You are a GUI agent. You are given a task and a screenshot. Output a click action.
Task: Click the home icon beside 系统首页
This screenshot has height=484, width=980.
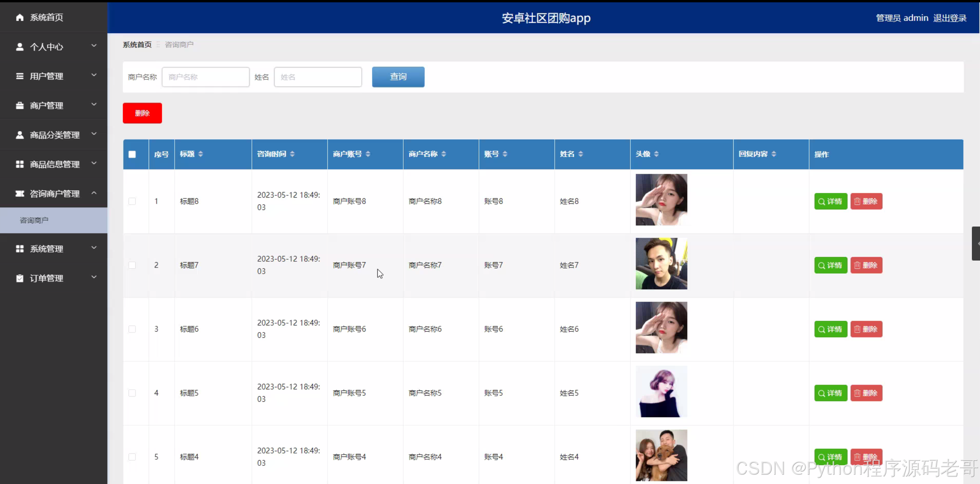pyautogui.click(x=20, y=17)
